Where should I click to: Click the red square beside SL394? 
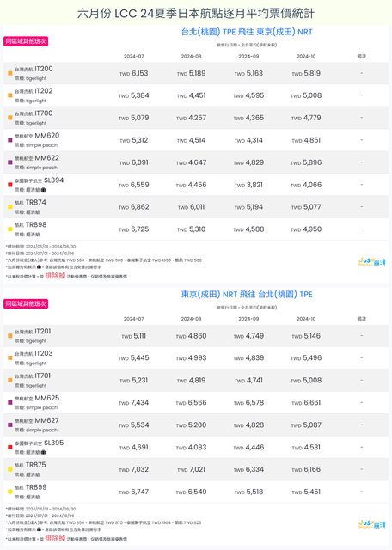[10, 185]
